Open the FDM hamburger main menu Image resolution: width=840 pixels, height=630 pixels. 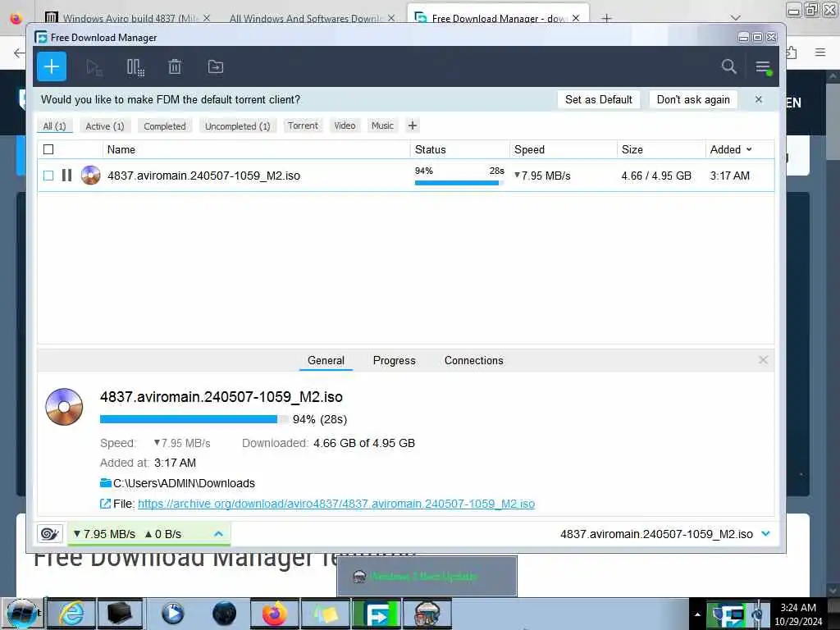(x=763, y=67)
